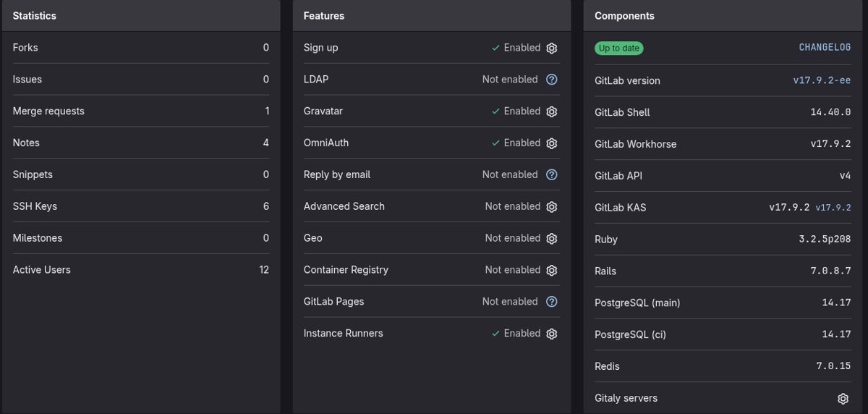This screenshot has height=414, width=868.
Task: Click LDAP Not enabled status
Action: tap(510, 80)
